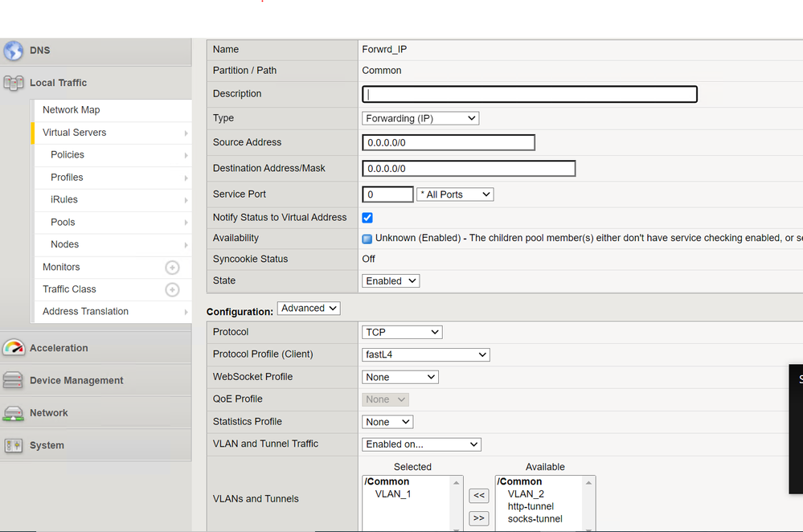Expand the Address Translation submenu arrow

click(x=186, y=312)
